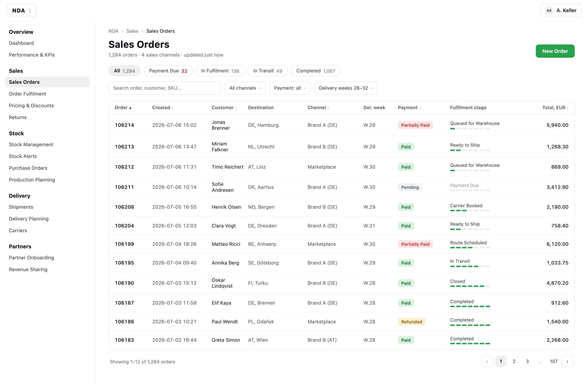Click customer Timo Reichert
This screenshot has height=384, width=588.
[228, 167]
